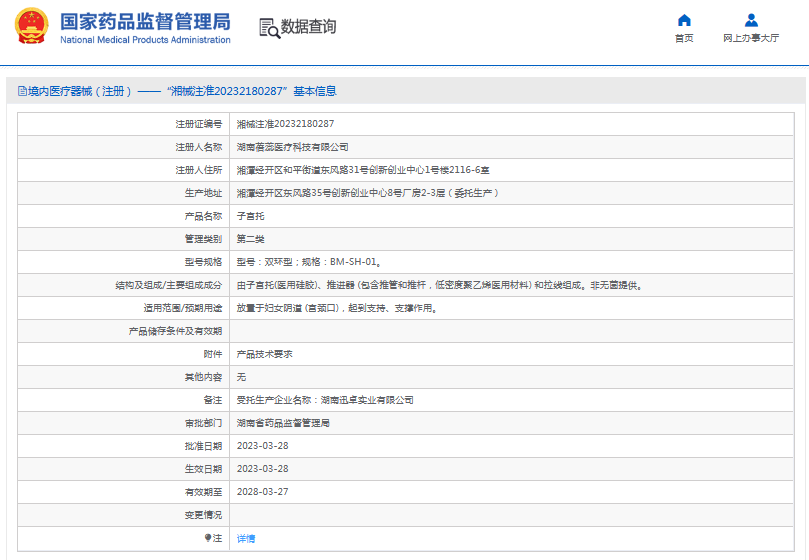Click the 备注 row label
Viewport: 809px width, 560px height.
click(213, 400)
